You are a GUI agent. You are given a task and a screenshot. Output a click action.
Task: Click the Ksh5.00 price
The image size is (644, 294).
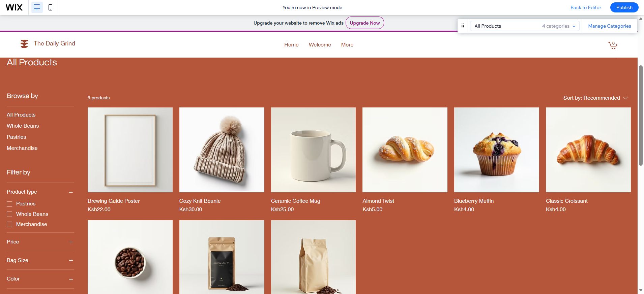coord(373,209)
